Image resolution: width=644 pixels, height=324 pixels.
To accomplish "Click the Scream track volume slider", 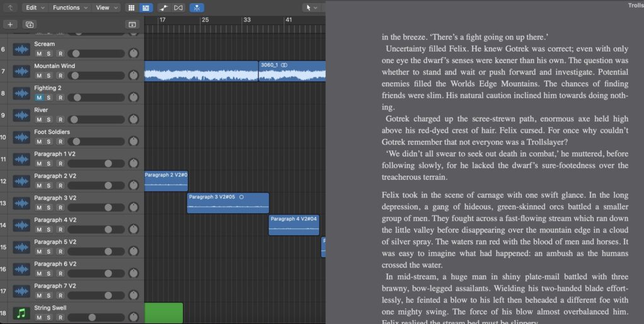I will [96, 54].
